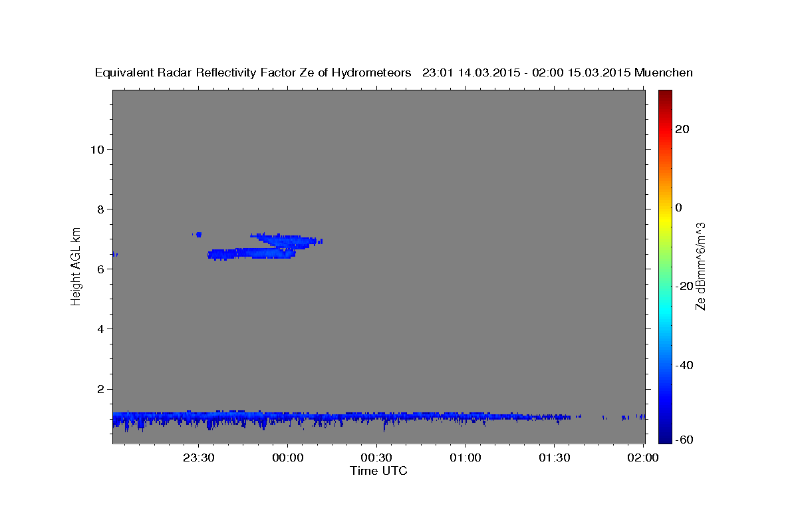This screenshot has height=532, width=798.
Task: Click the date range '23:01 14.03.2015 - 02:00 15.03.2015 Muenchen'
Action: click(x=557, y=73)
